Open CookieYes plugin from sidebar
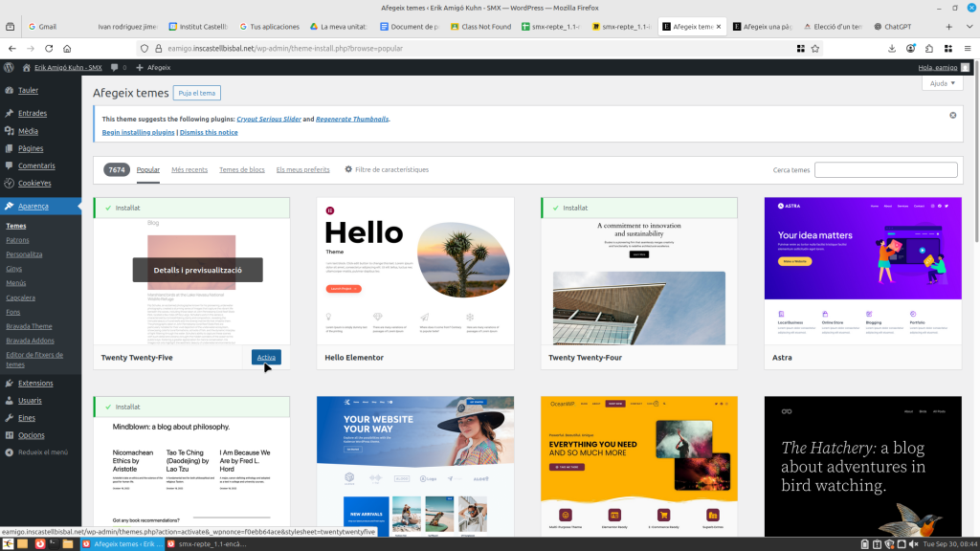980x551 pixels. (9, 183)
